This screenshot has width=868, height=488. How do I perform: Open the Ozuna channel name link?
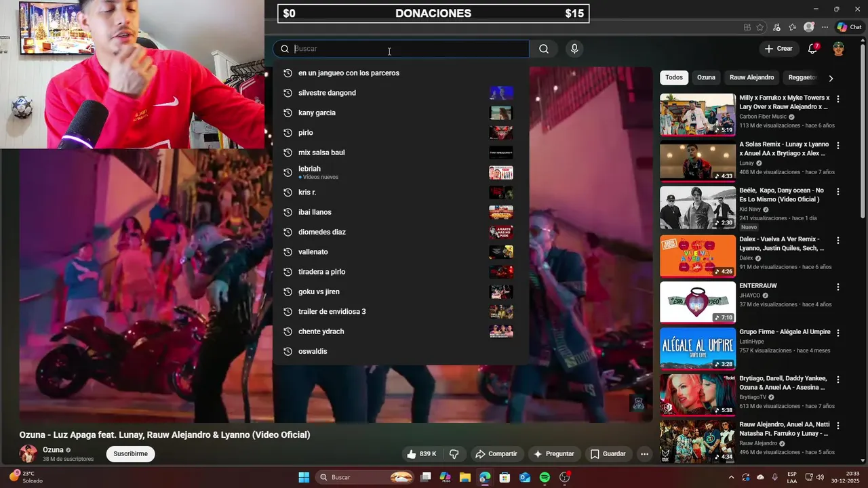(53, 450)
